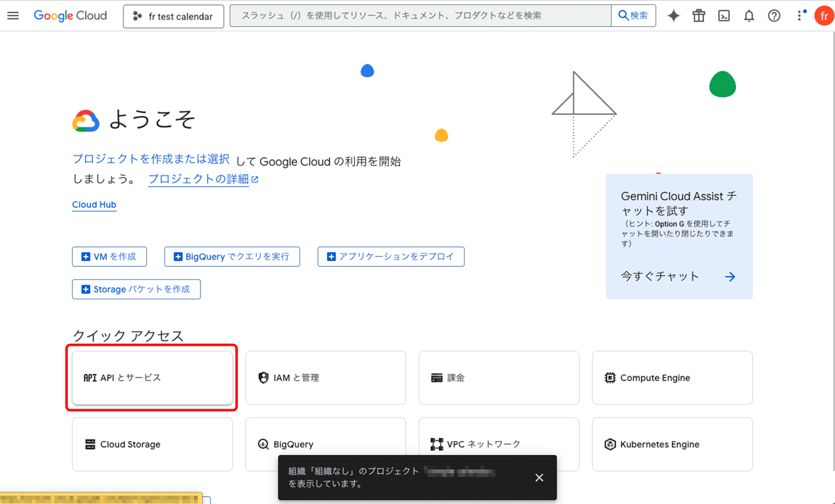835x504 pixels.
Task: Open the fr test calendar project picker
Action: coord(173,16)
